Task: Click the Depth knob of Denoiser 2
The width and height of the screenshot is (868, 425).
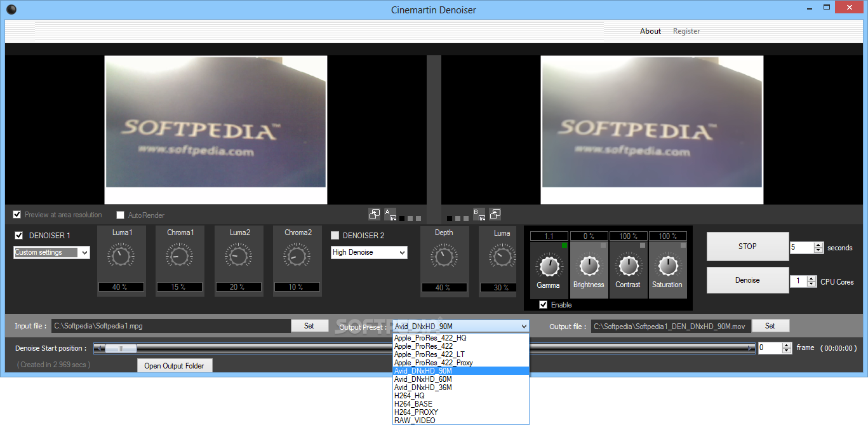Action: click(444, 256)
